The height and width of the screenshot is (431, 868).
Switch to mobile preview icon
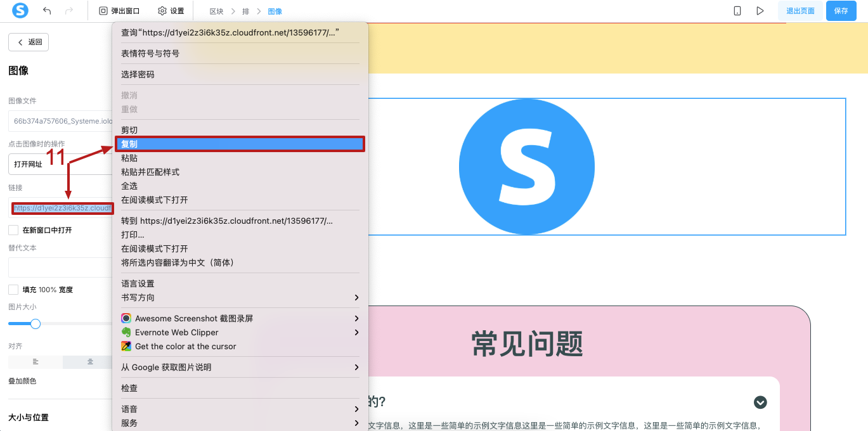click(x=737, y=11)
